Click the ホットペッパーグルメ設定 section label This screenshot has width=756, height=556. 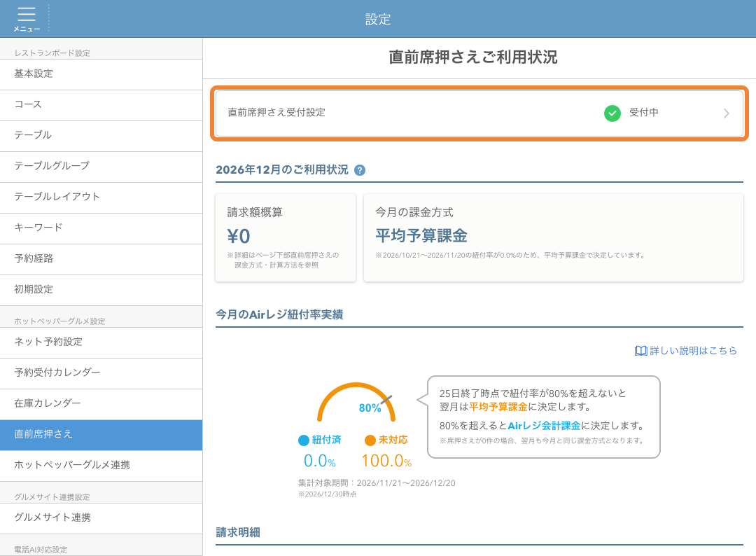59,321
